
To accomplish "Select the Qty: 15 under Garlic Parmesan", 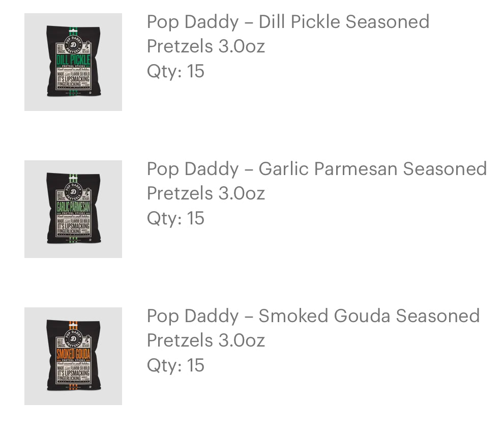I will [x=175, y=218].
